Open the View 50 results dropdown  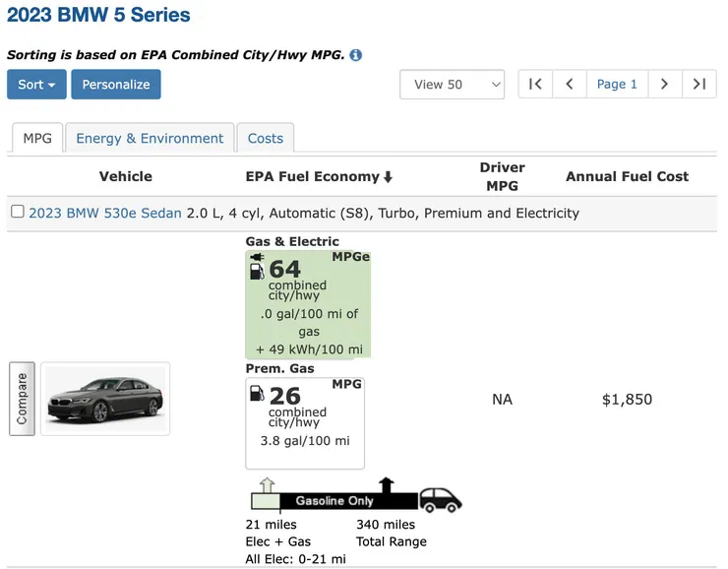click(x=453, y=84)
